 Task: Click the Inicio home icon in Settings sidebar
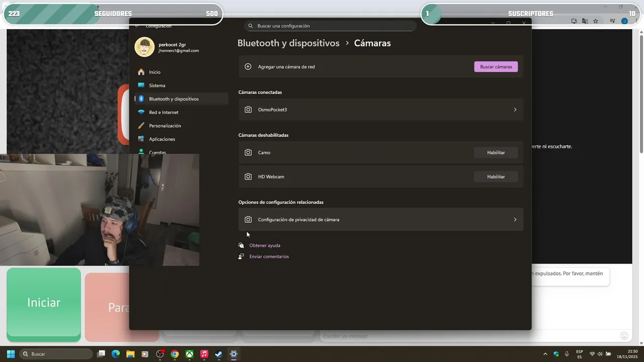[x=141, y=72]
